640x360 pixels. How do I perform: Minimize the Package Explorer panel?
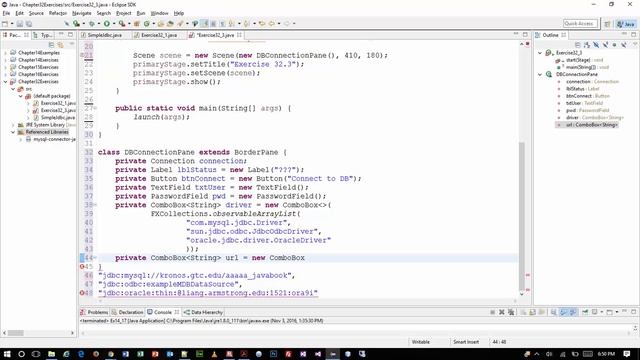click(x=62, y=35)
